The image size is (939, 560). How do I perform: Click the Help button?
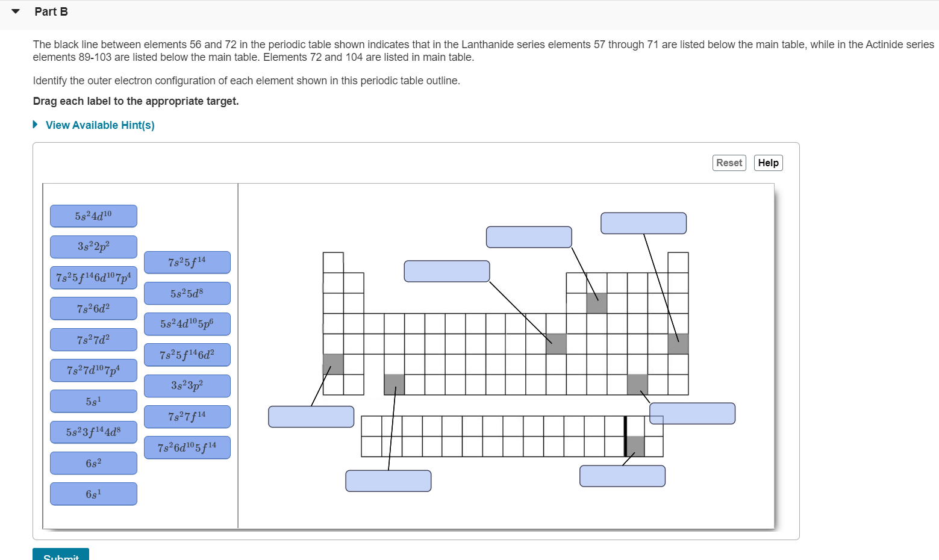tap(768, 163)
